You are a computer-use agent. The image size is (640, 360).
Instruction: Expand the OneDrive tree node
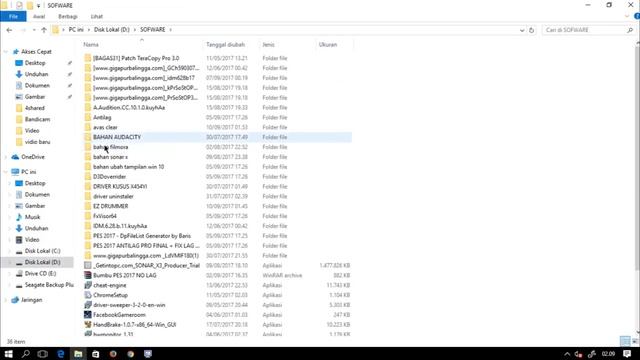click(x=6, y=157)
